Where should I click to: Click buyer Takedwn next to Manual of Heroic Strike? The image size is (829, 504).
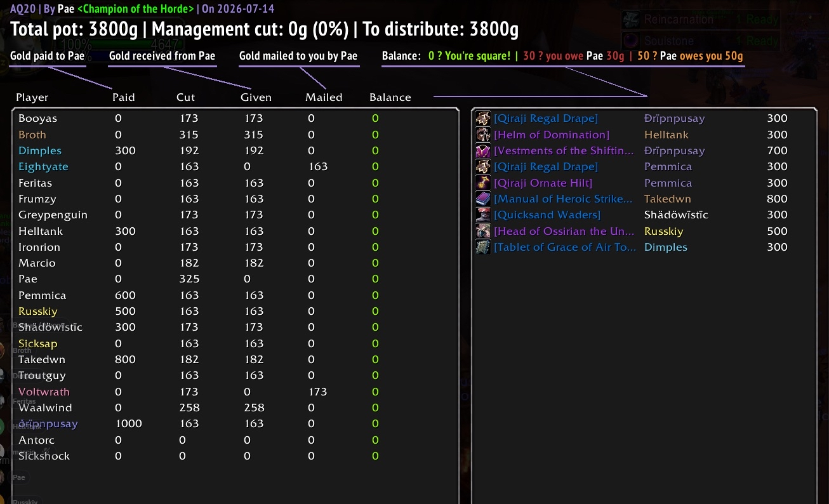(668, 199)
